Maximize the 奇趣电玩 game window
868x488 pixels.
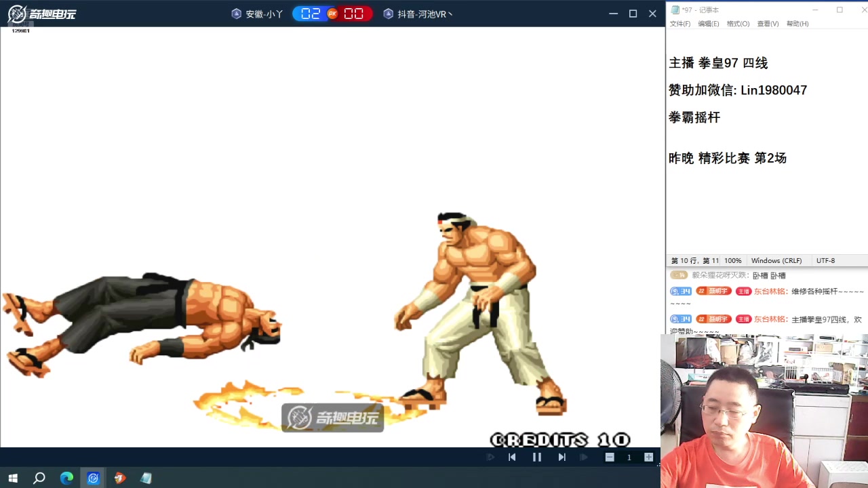pyautogui.click(x=633, y=14)
